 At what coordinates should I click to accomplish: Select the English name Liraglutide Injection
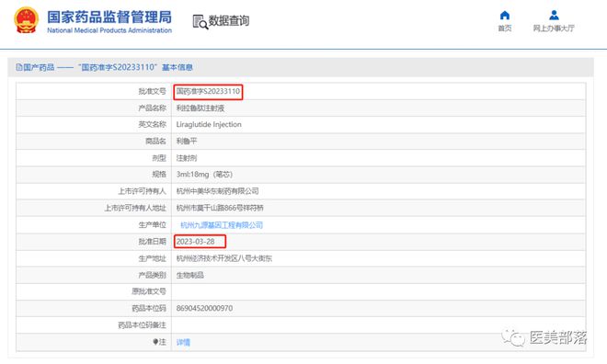tap(209, 125)
